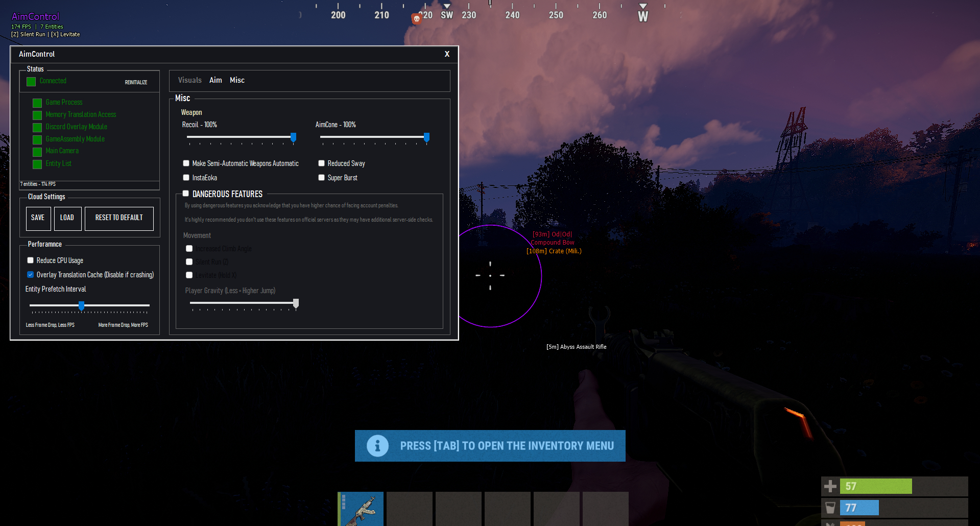This screenshot has width=980, height=526.
Task: Click the 'Discord Overlay Module' label
Action: (x=76, y=127)
